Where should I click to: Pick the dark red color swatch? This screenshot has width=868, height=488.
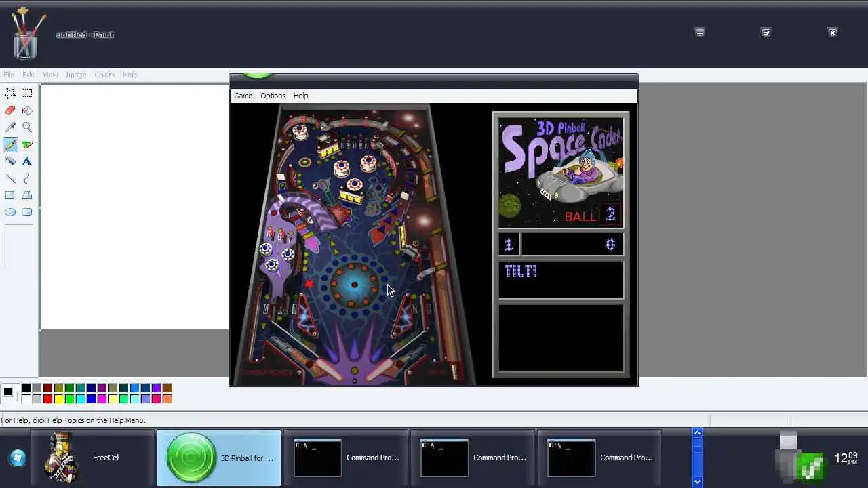click(47, 388)
